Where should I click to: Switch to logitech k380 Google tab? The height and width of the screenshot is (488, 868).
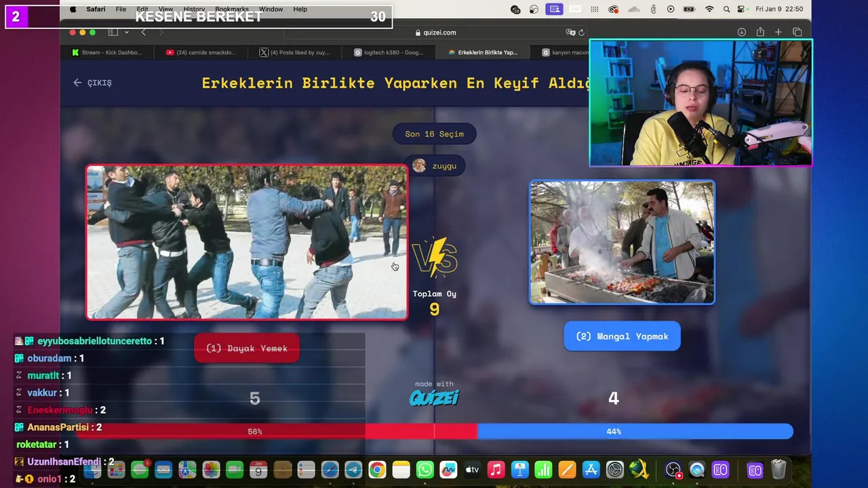389,52
